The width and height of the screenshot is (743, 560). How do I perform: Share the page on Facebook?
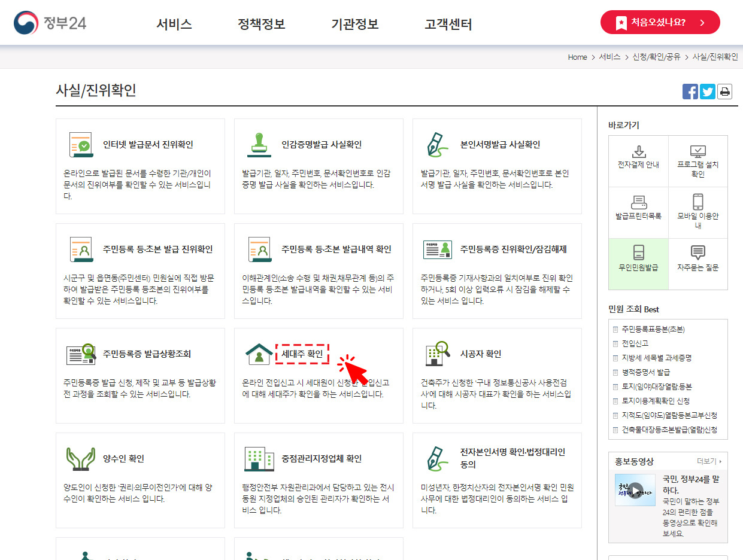coord(690,91)
